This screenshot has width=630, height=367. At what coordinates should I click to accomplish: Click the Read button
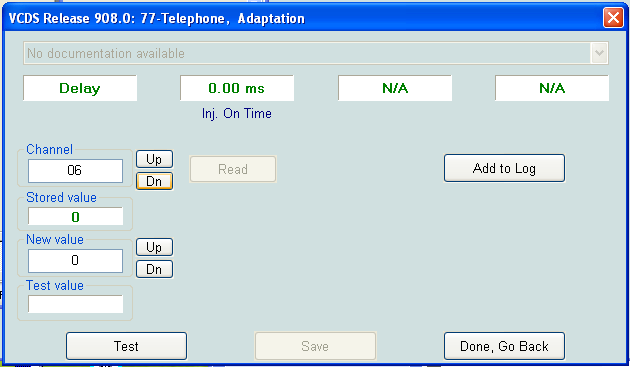233,169
